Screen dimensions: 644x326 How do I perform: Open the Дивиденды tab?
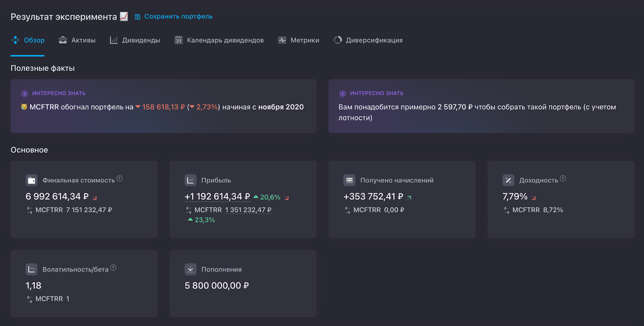(135, 40)
